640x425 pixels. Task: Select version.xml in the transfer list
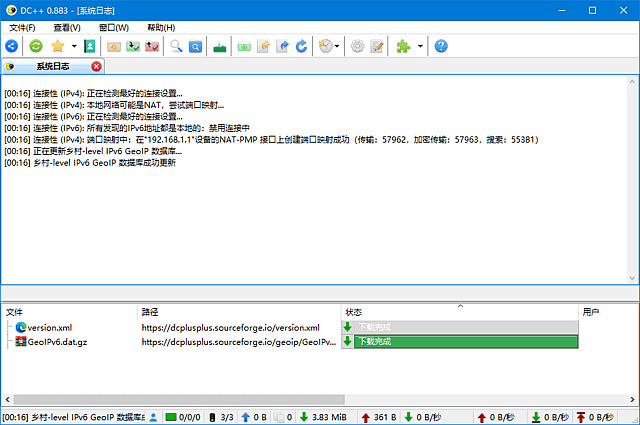(49, 327)
